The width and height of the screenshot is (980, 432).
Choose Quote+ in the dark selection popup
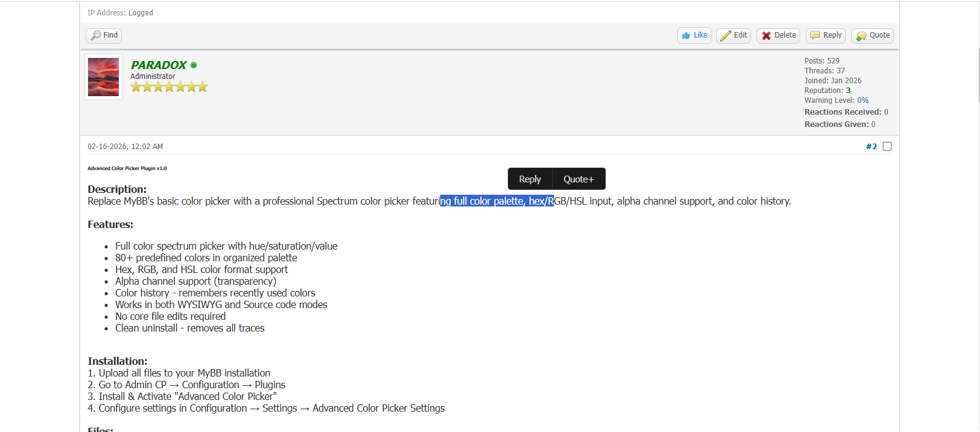pos(579,179)
